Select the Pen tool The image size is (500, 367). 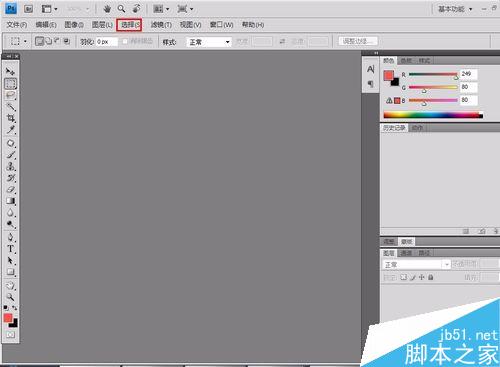[x=10, y=237]
